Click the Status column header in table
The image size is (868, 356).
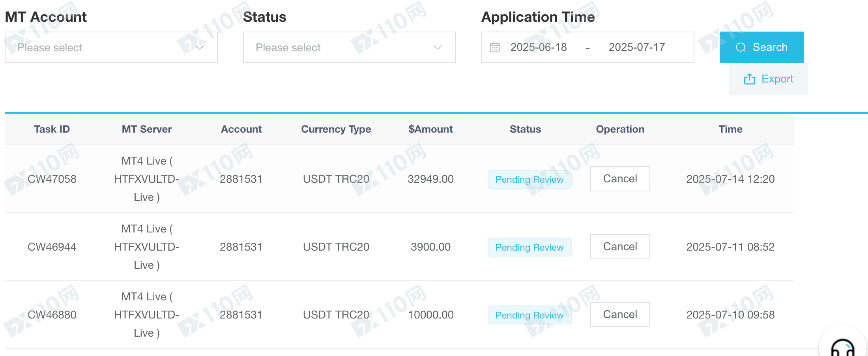525,129
